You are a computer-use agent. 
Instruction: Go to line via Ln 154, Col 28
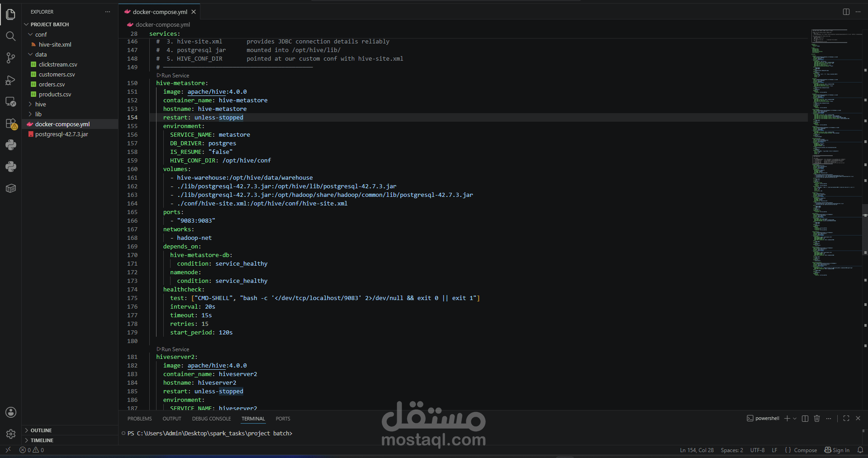pyautogui.click(x=697, y=450)
